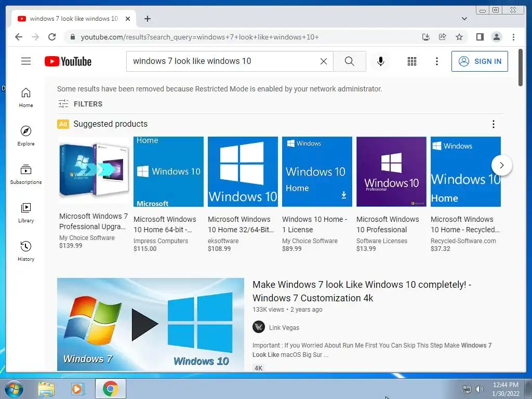Open the YouTube hamburger guide menu
This screenshot has height=399, width=532.
[x=26, y=61]
